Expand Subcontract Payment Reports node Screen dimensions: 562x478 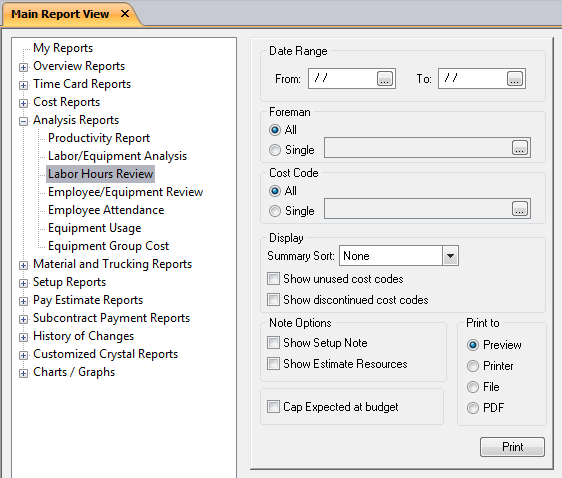click(23, 319)
